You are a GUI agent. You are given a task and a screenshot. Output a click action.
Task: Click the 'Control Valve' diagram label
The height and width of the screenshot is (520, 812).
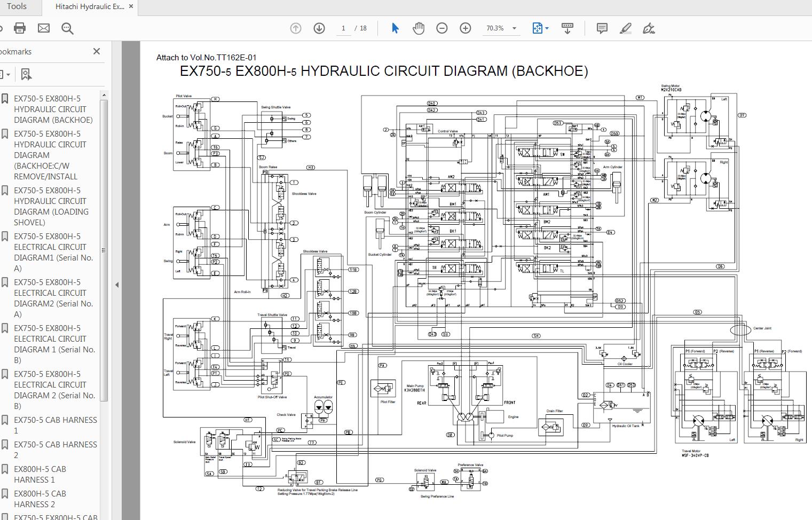448,131
